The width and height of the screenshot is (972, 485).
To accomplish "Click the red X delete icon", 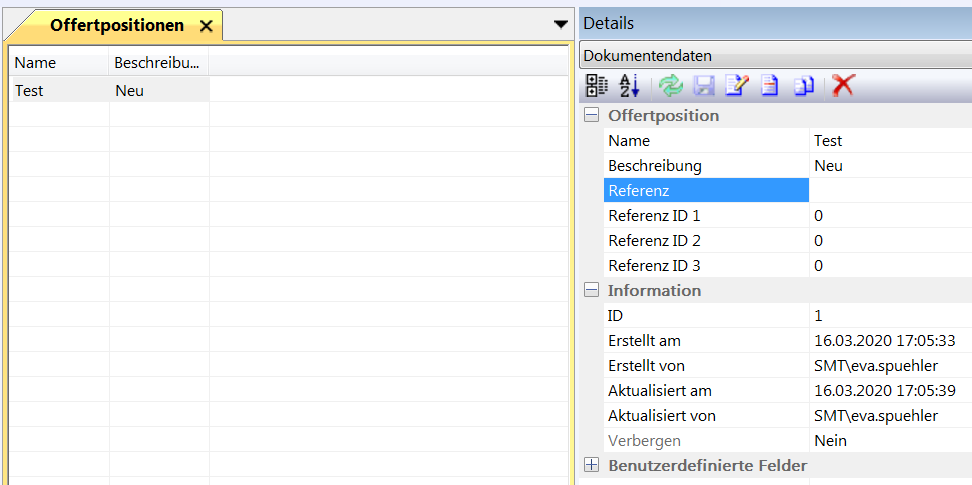I will click(x=843, y=86).
